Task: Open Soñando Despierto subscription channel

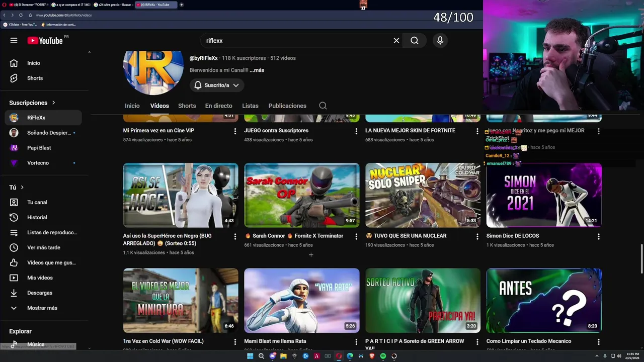Action: (x=43, y=133)
